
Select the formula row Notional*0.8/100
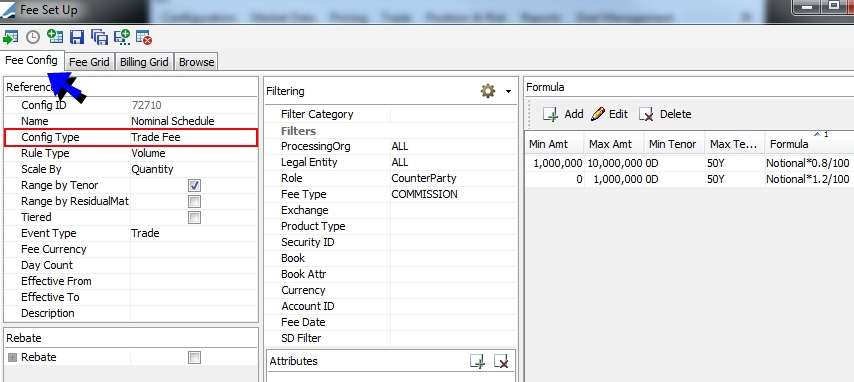[690, 163]
